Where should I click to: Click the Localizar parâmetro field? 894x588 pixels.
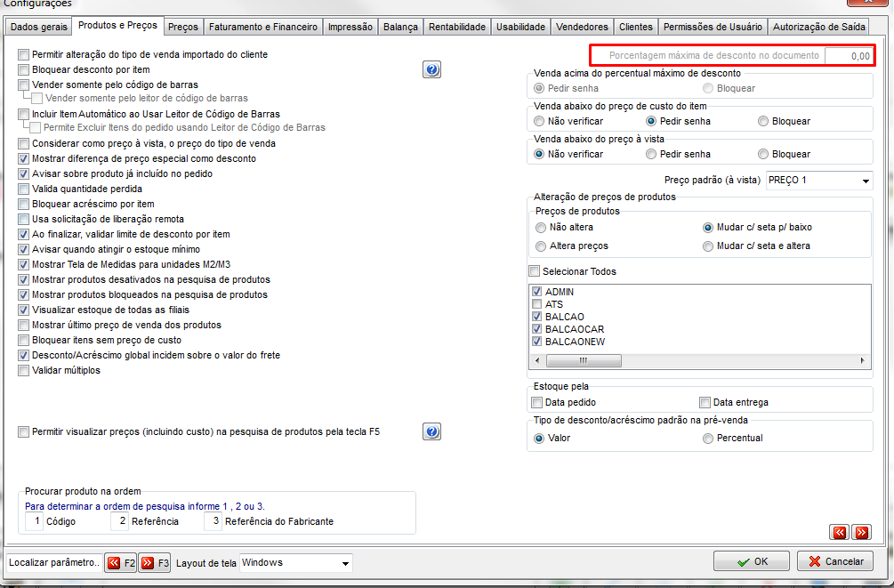(x=54, y=562)
